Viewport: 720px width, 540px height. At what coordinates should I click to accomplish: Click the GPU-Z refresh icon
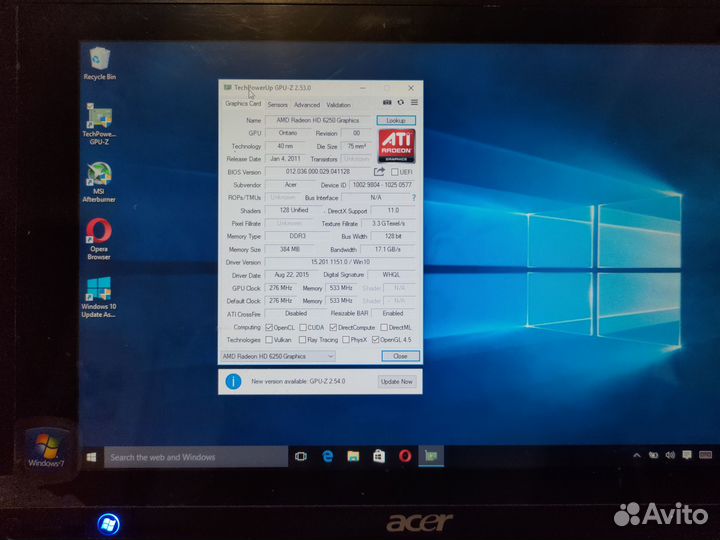click(x=401, y=102)
